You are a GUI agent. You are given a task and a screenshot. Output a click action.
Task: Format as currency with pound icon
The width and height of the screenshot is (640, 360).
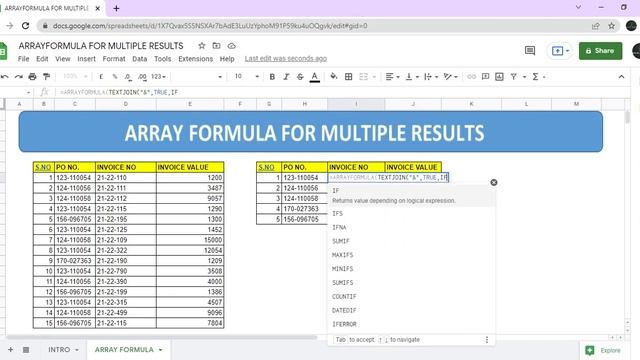coord(101,77)
